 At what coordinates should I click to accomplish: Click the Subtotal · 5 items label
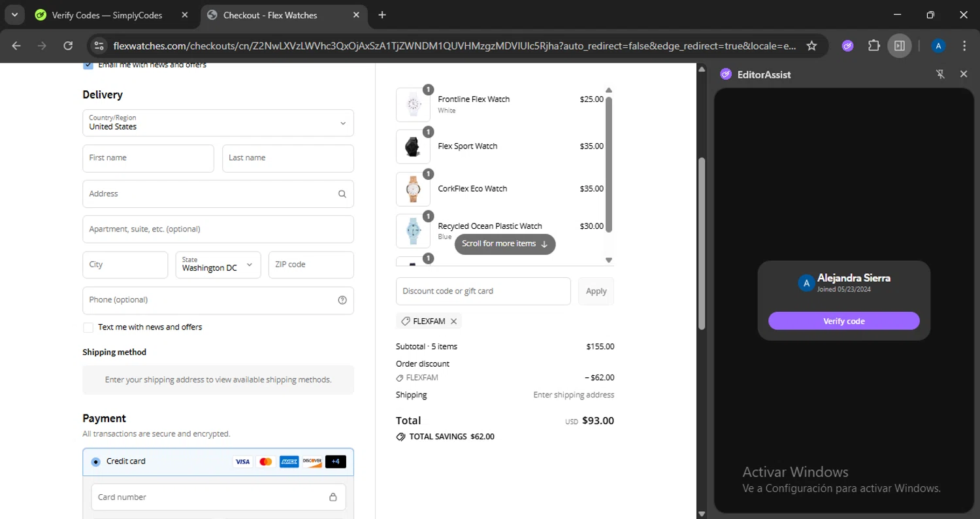tap(427, 346)
